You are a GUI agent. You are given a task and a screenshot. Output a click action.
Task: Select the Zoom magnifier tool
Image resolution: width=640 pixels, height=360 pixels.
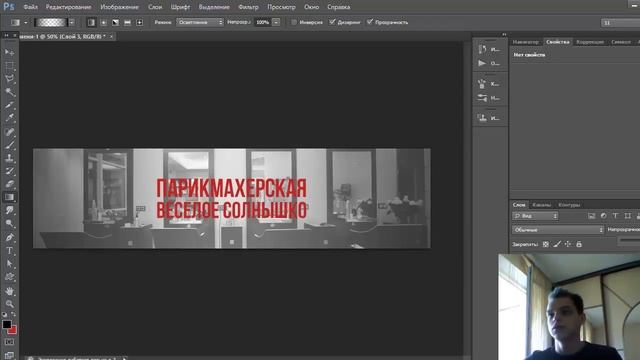point(9,304)
